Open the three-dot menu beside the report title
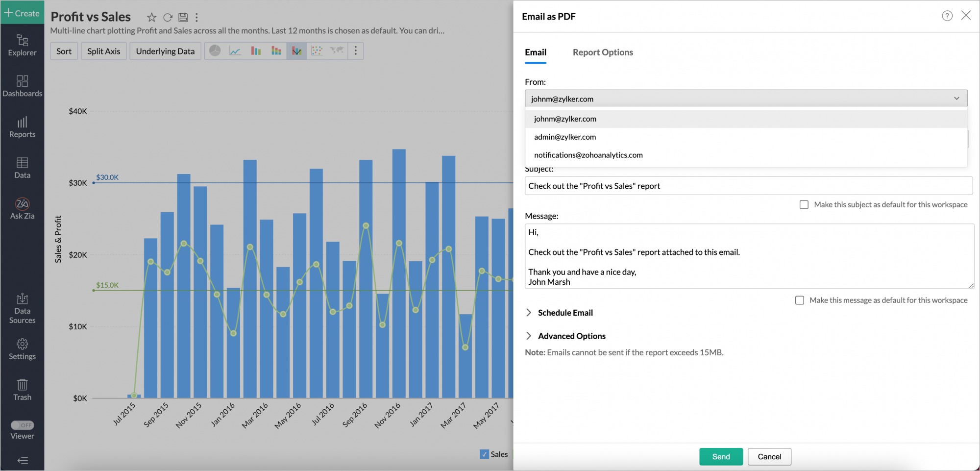Viewport: 980px width, 471px height. (x=196, y=17)
